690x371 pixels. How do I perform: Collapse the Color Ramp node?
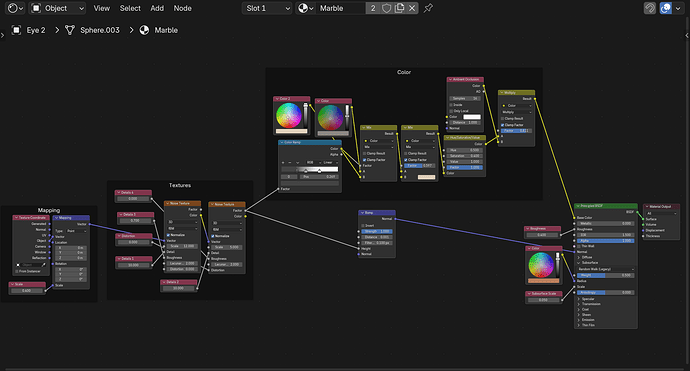(x=282, y=143)
